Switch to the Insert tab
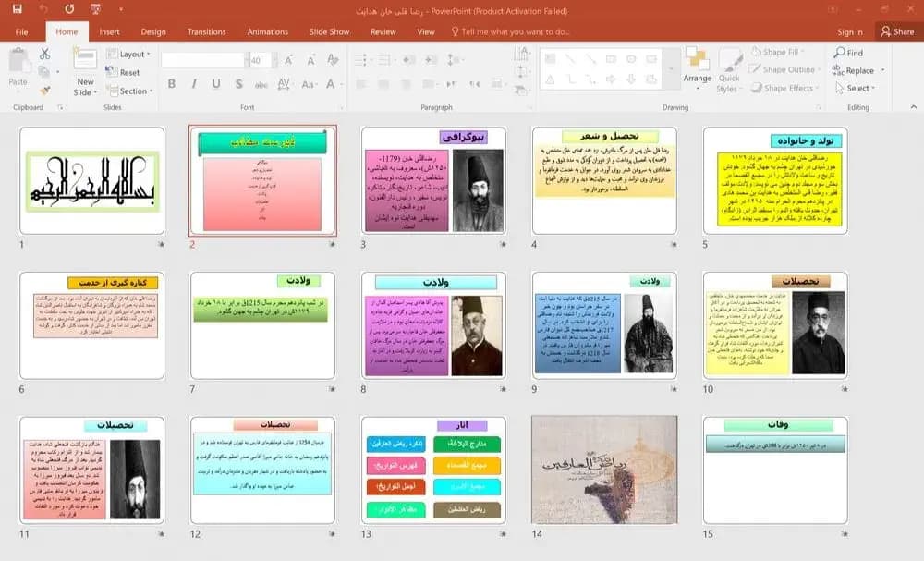Image resolution: width=924 pixels, height=561 pixels. click(x=109, y=31)
